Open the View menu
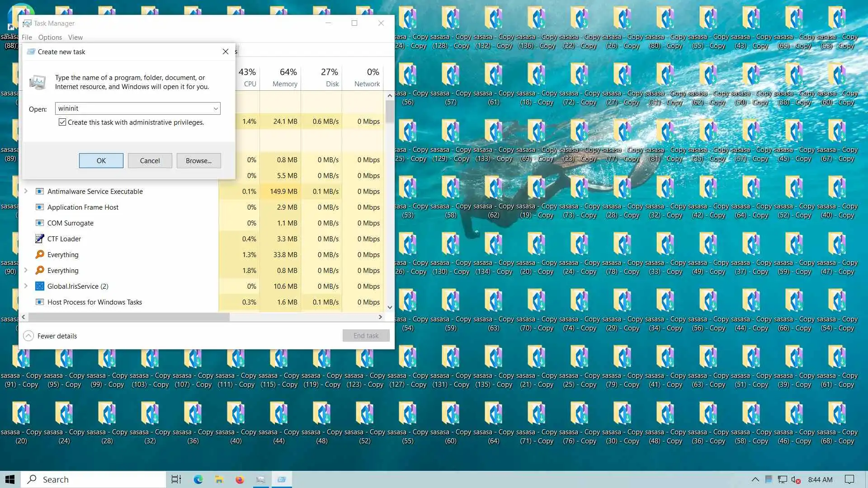The width and height of the screenshot is (868, 488). point(75,38)
